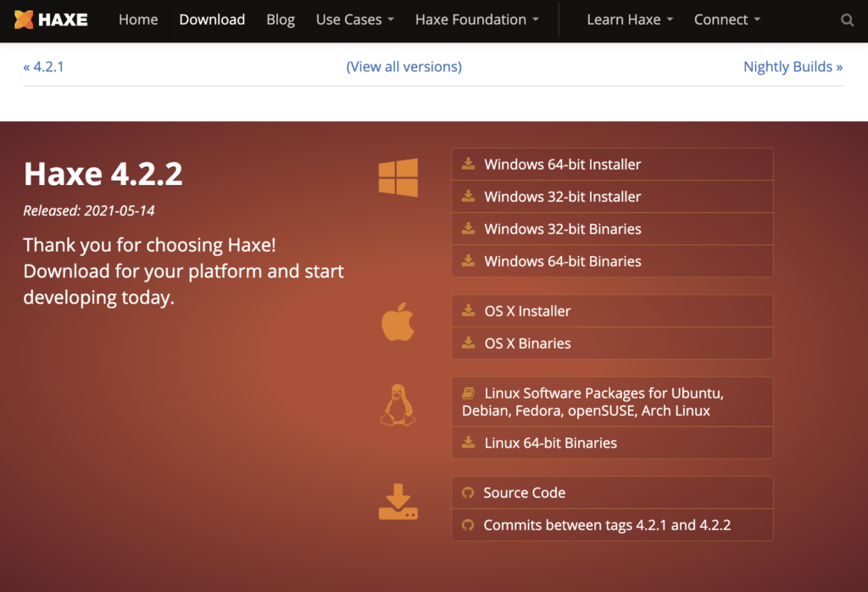Go to the Home page
Viewport: 868px width, 592px height.
[138, 20]
